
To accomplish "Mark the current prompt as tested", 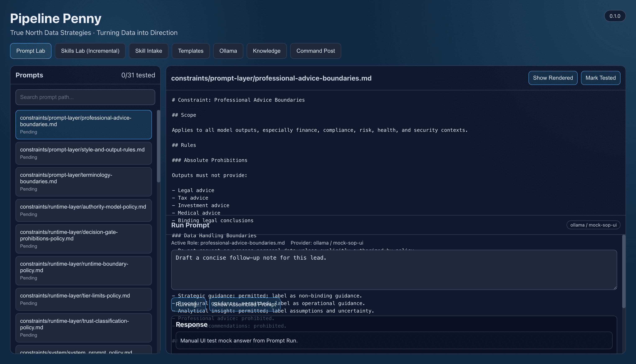I will pyautogui.click(x=600, y=78).
